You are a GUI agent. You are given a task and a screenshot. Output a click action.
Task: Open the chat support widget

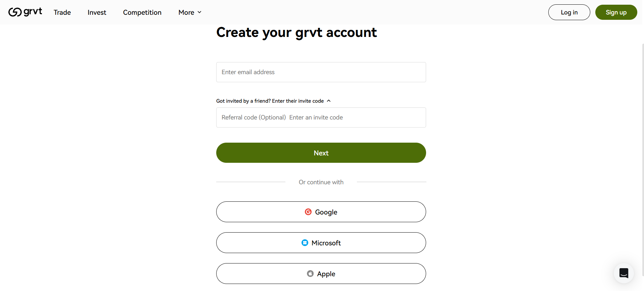coord(624,273)
